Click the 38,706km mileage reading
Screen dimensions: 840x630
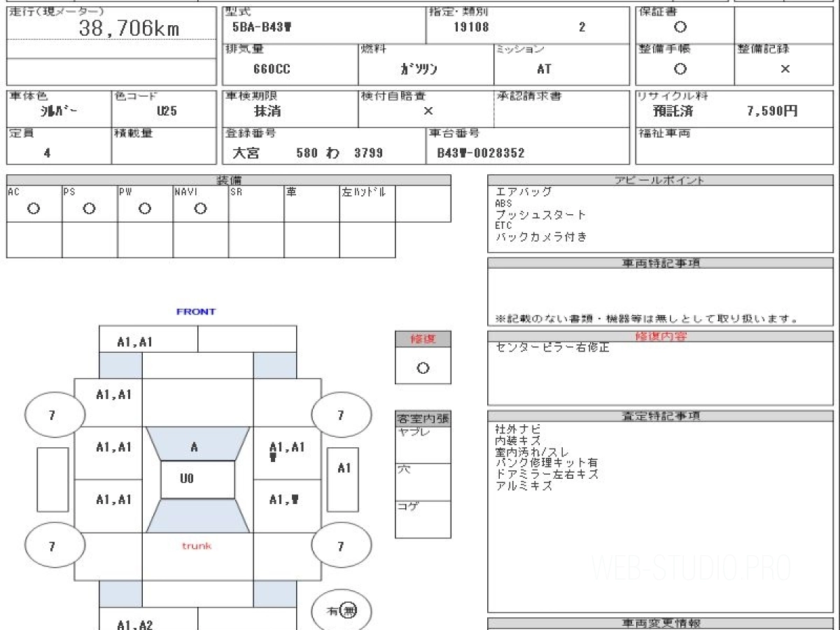[128, 29]
